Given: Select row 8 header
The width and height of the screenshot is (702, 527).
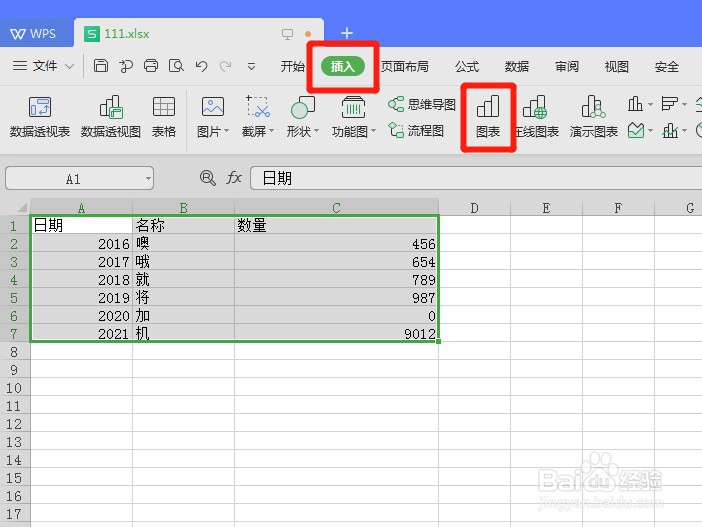Looking at the screenshot, I should click(14, 352).
